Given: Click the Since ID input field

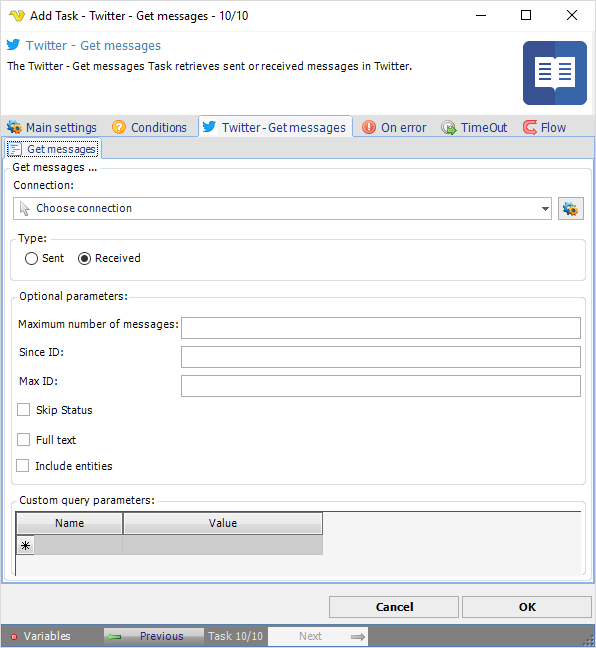Looking at the screenshot, I should [381, 357].
